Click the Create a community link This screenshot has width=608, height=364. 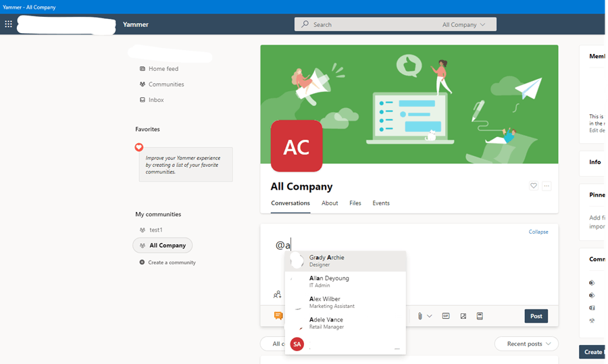(172, 263)
